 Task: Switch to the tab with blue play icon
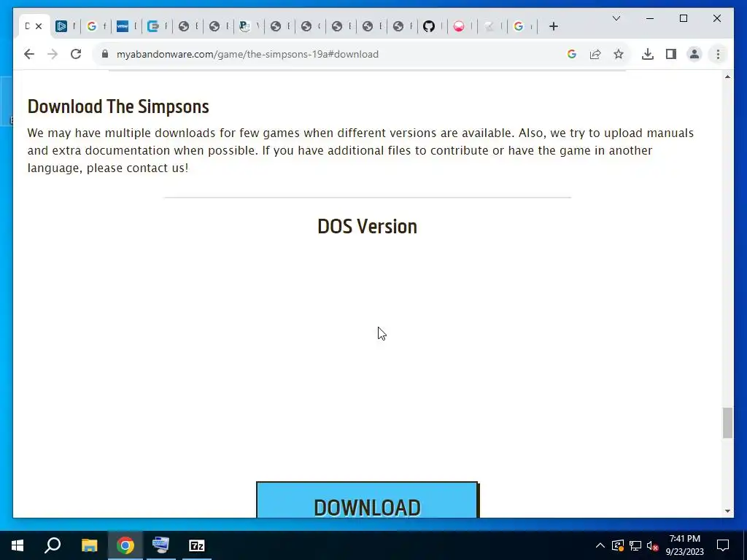[x=61, y=27]
